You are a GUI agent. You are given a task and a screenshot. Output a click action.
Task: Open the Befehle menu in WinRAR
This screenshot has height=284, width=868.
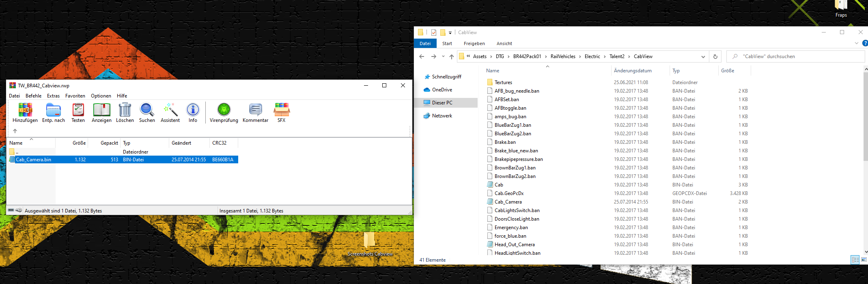click(33, 96)
